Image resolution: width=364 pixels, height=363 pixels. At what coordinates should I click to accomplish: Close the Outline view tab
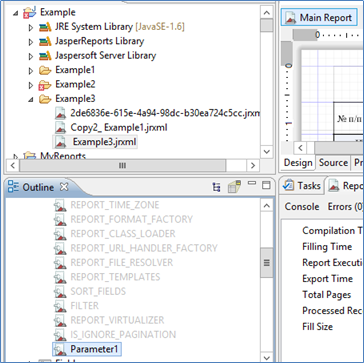(63, 187)
